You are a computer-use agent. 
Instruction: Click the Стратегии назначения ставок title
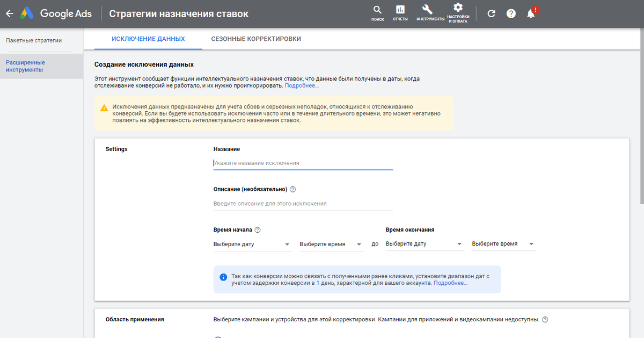point(179,13)
